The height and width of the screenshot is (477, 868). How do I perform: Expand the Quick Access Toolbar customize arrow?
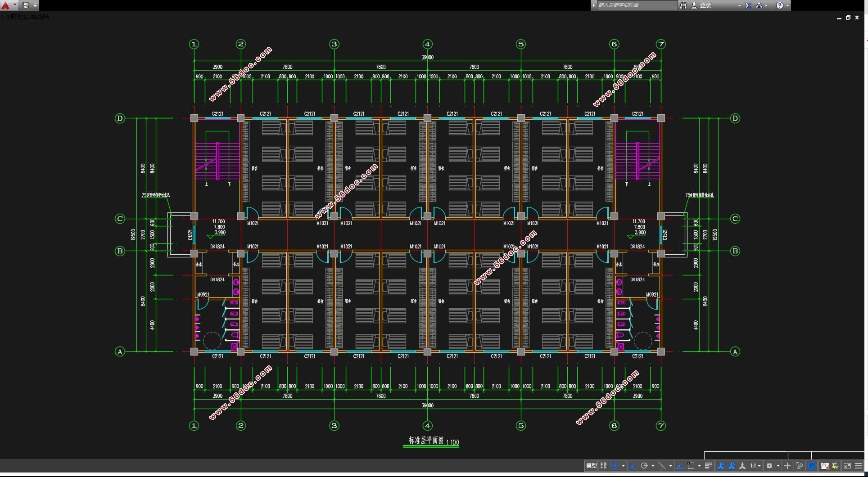tap(35, 5)
